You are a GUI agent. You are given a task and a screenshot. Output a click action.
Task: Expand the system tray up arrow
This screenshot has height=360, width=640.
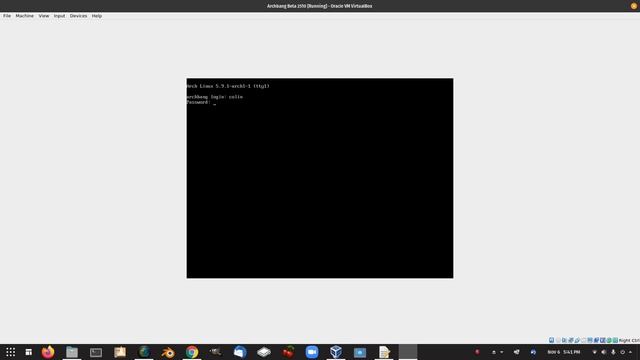(631, 352)
